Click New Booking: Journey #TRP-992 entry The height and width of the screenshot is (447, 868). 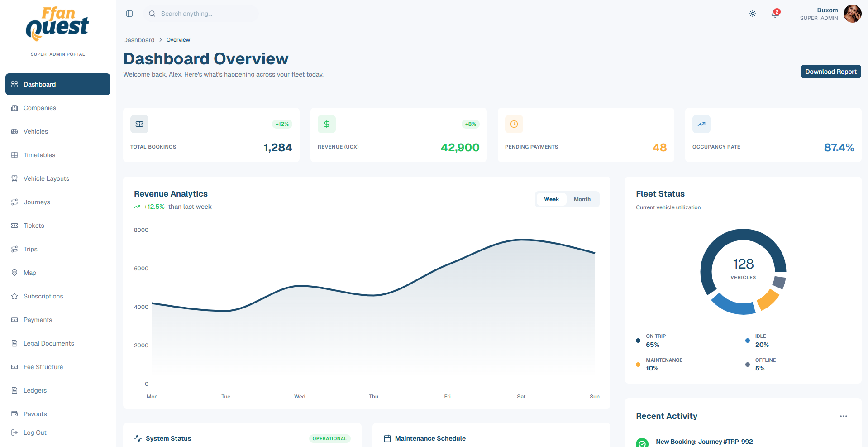pyautogui.click(x=704, y=442)
